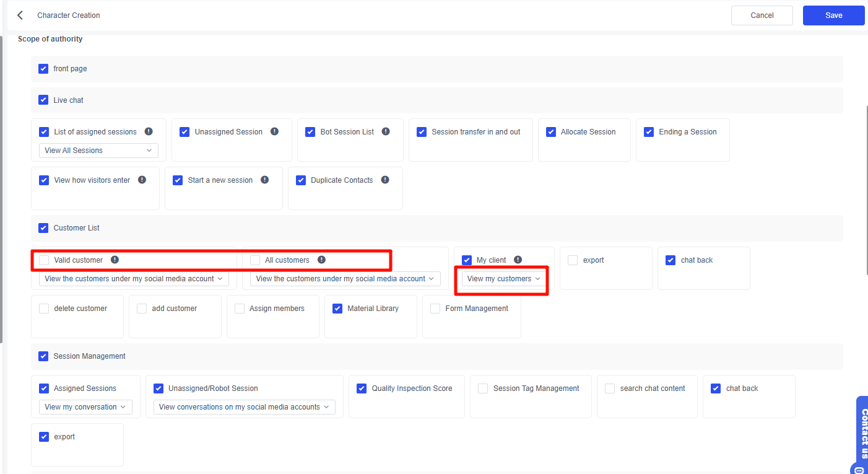Click info icon beside View how visitors enter
The width and height of the screenshot is (868, 474).
tap(142, 180)
